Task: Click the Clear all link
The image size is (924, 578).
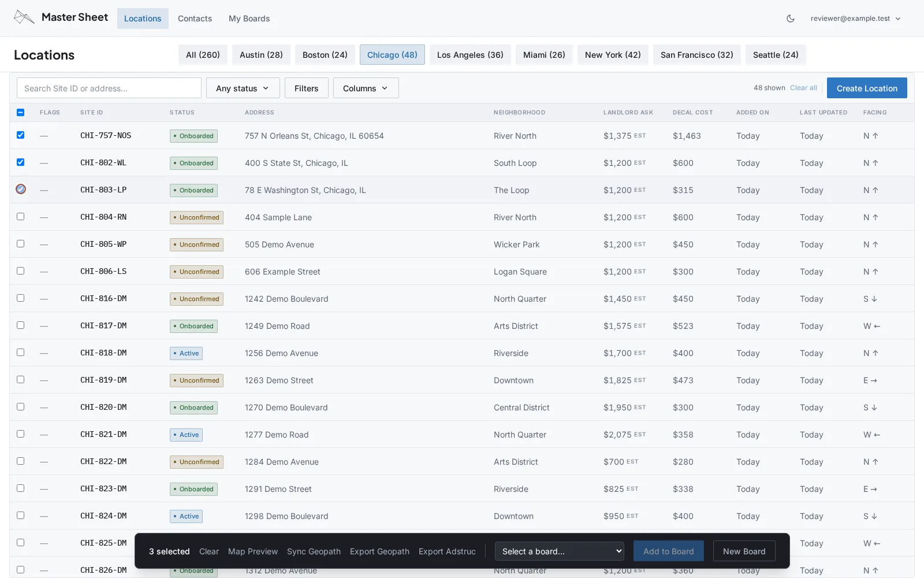Action: pyautogui.click(x=803, y=88)
